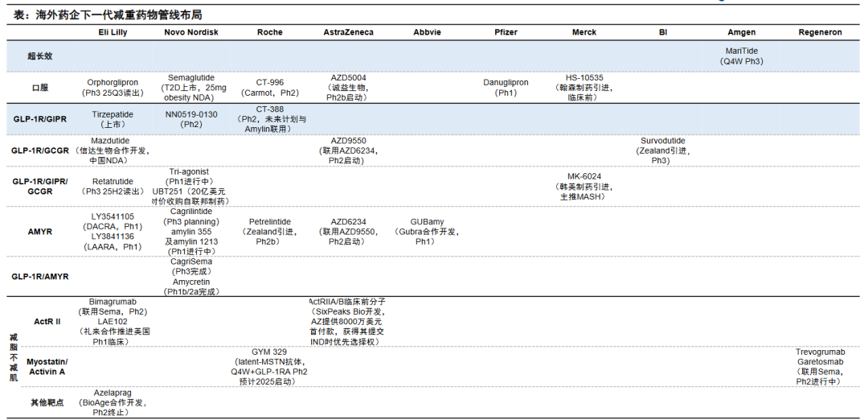Click the Amycretin text
This screenshot has height=420, width=868.
click(x=191, y=282)
